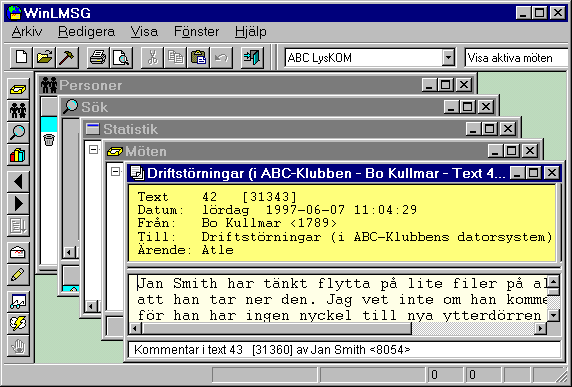Maximize the Personer window

[445, 85]
